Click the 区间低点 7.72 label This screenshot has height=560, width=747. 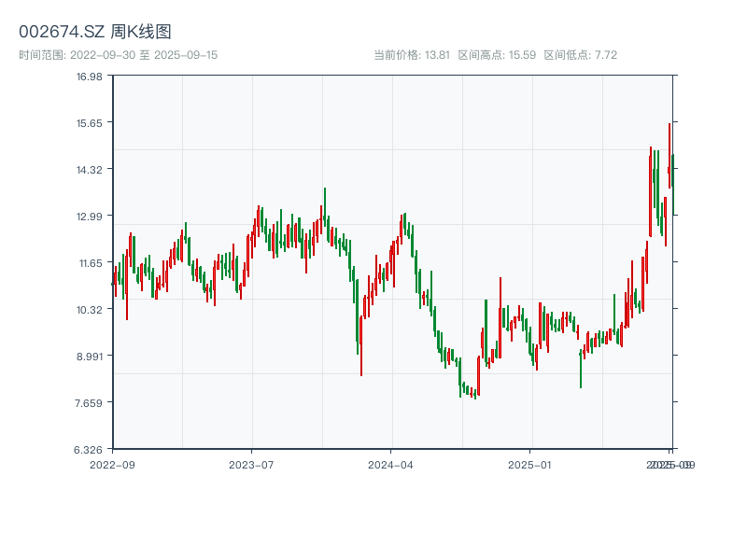point(580,55)
